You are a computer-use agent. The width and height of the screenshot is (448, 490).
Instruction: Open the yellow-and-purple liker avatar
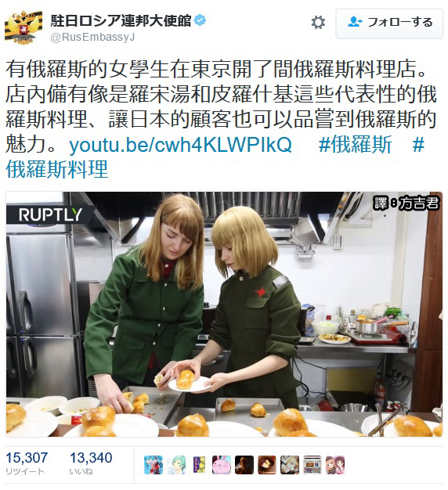(199, 465)
